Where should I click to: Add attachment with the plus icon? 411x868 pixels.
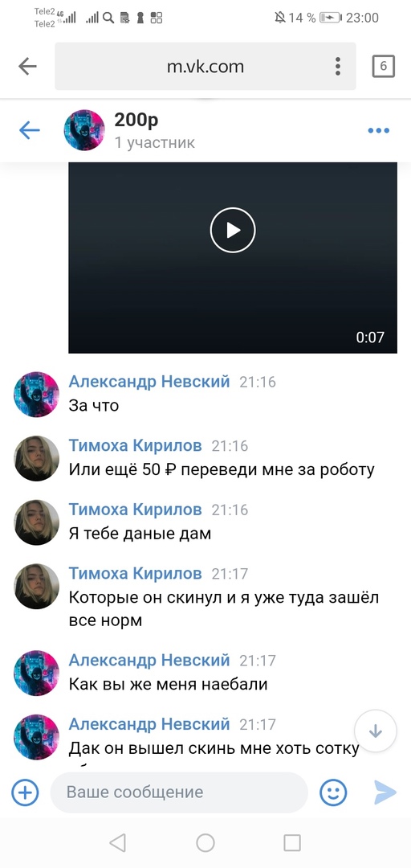click(25, 792)
